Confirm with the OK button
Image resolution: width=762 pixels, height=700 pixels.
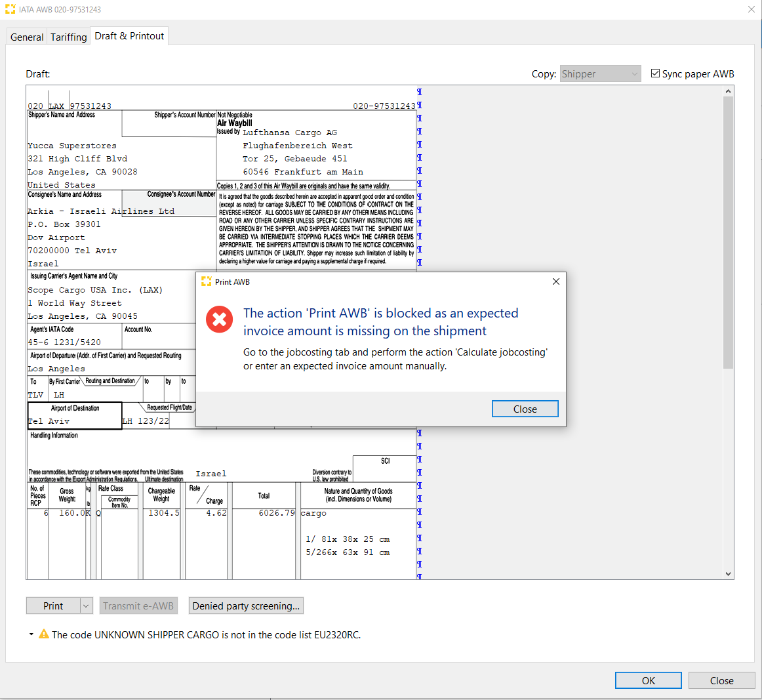click(648, 680)
